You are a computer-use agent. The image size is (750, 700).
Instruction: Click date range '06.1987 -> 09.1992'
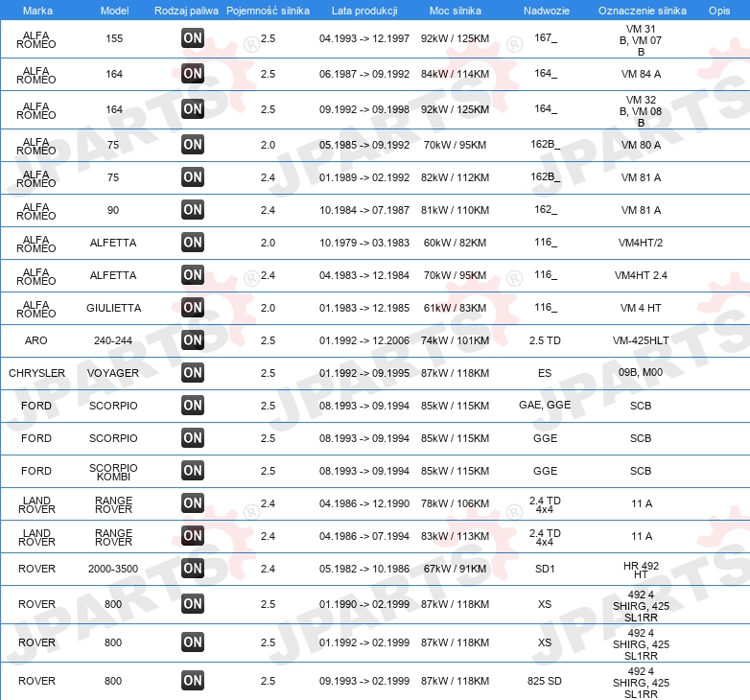pos(364,74)
